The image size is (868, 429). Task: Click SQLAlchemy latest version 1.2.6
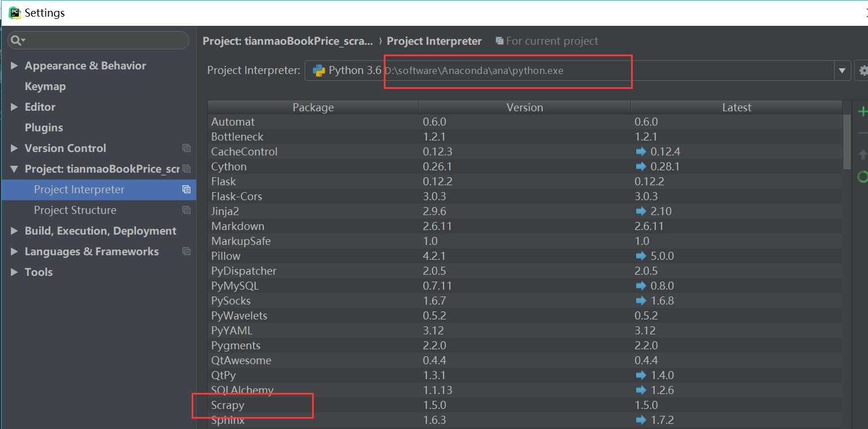coord(662,390)
